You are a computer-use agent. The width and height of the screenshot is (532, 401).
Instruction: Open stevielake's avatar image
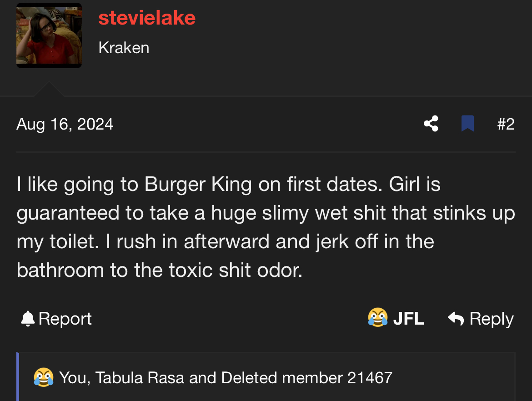click(49, 35)
